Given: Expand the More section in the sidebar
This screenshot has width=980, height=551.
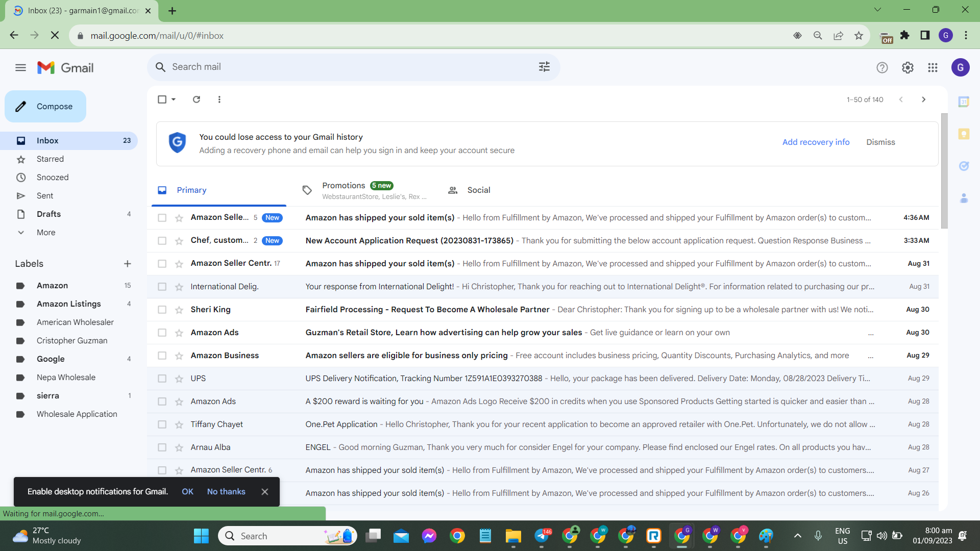Looking at the screenshot, I should pyautogui.click(x=46, y=233).
